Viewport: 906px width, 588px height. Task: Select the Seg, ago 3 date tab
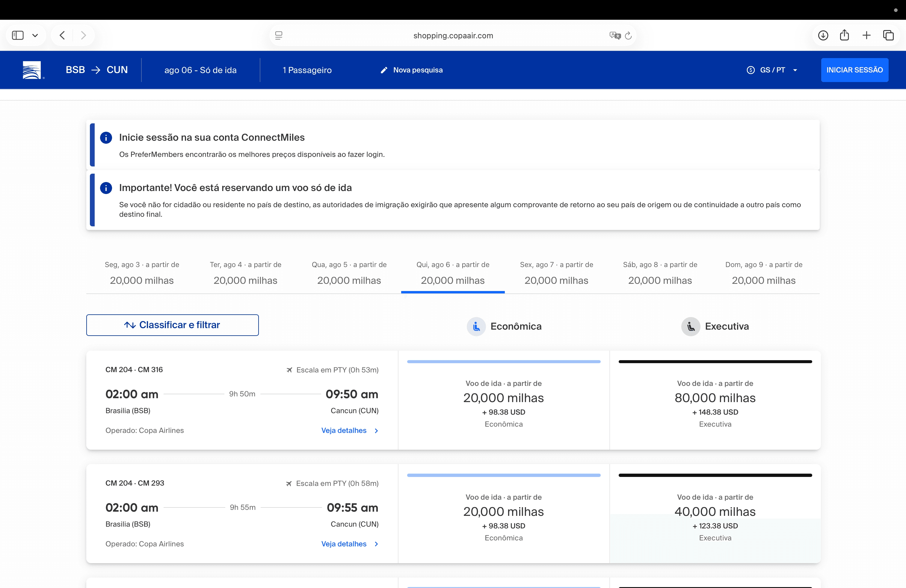(x=142, y=273)
